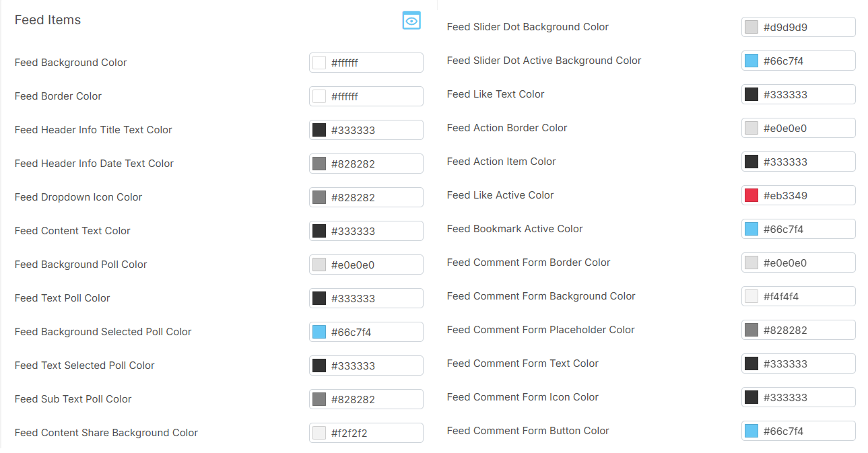
Task: Open Feed Comment Form Placeholder Color swatch
Action: click(x=752, y=330)
